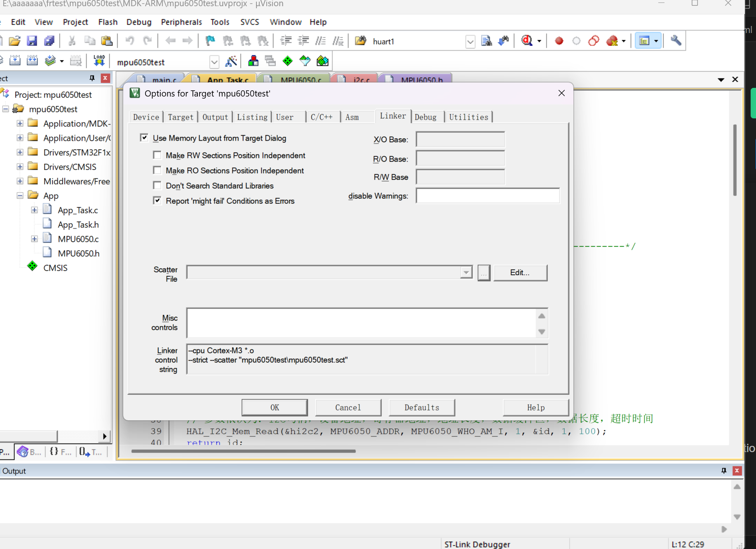Image resolution: width=756 pixels, height=549 pixels.
Task: Click into the disable Warnings field
Action: click(x=488, y=196)
